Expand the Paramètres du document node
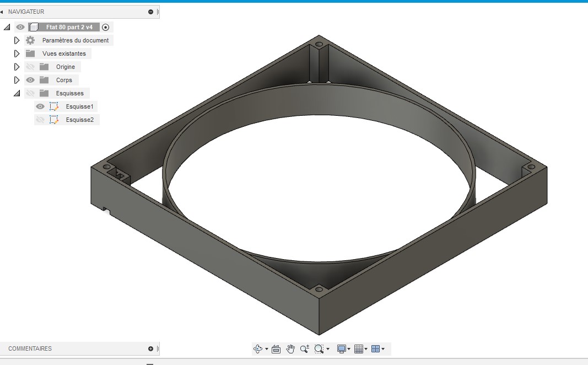Image resolution: width=588 pixels, height=365 pixels. click(x=17, y=40)
